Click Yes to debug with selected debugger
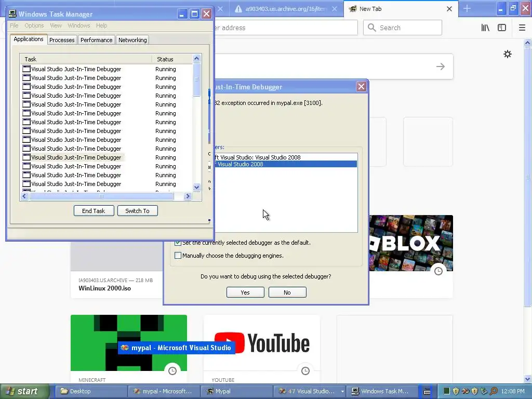Screen dimensions: 532x399 click(x=245, y=292)
